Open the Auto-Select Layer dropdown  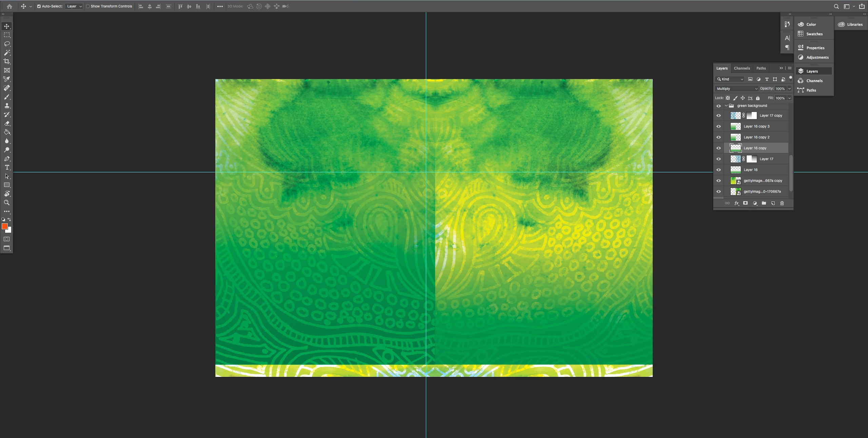coord(74,6)
